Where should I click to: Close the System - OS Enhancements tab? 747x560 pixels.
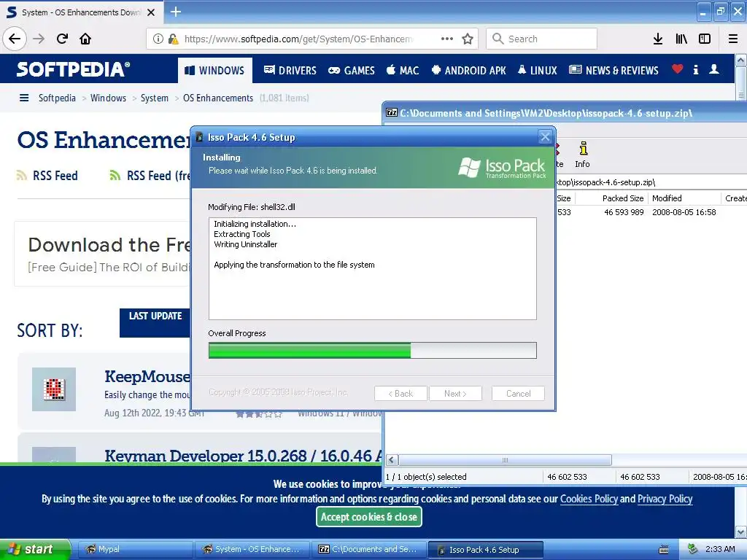click(x=151, y=12)
